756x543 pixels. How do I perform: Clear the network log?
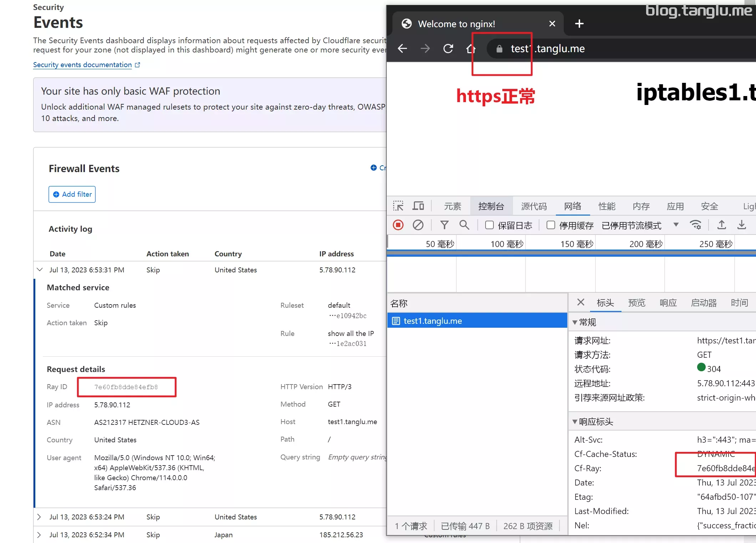(418, 225)
